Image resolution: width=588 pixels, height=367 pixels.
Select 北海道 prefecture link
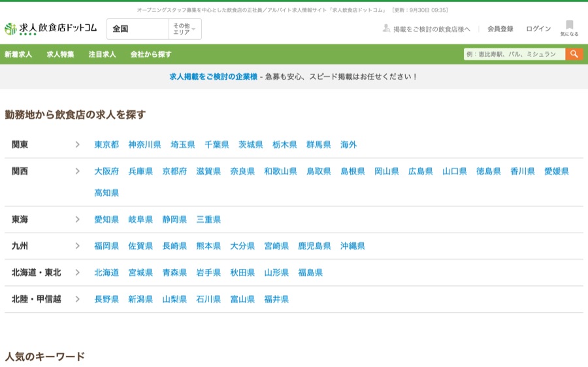pos(106,272)
